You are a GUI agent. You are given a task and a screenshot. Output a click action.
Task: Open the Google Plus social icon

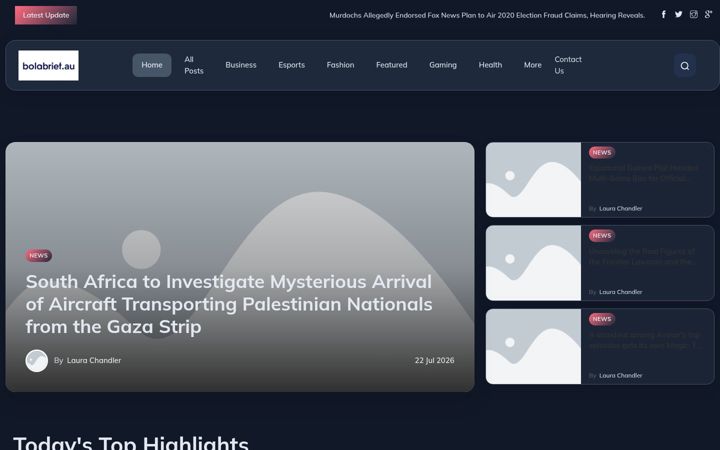click(708, 15)
